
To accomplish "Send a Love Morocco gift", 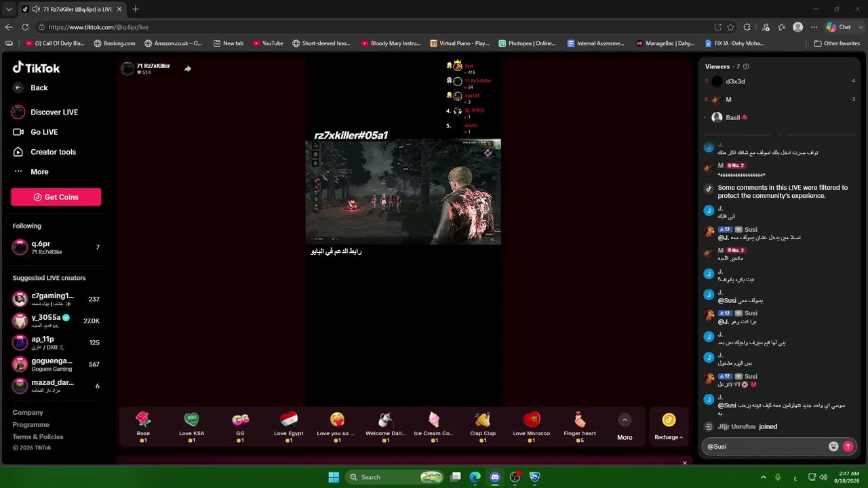I will [x=532, y=427].
